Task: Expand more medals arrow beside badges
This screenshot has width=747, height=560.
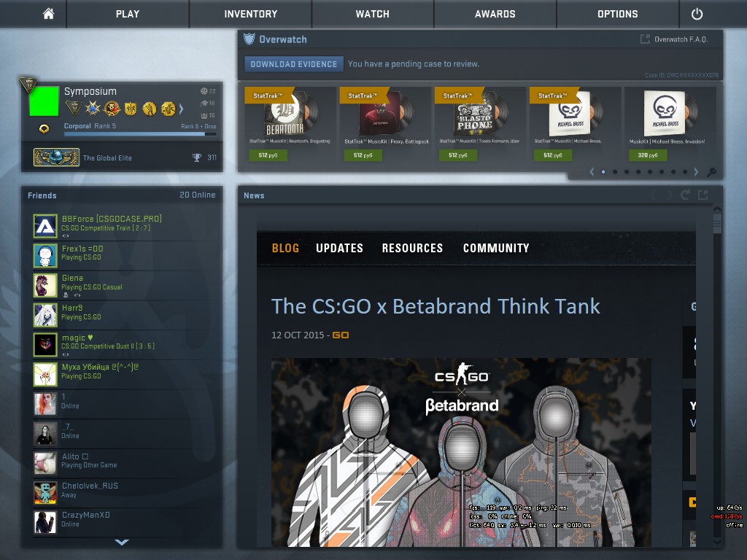Action: (x=181, y=109)
